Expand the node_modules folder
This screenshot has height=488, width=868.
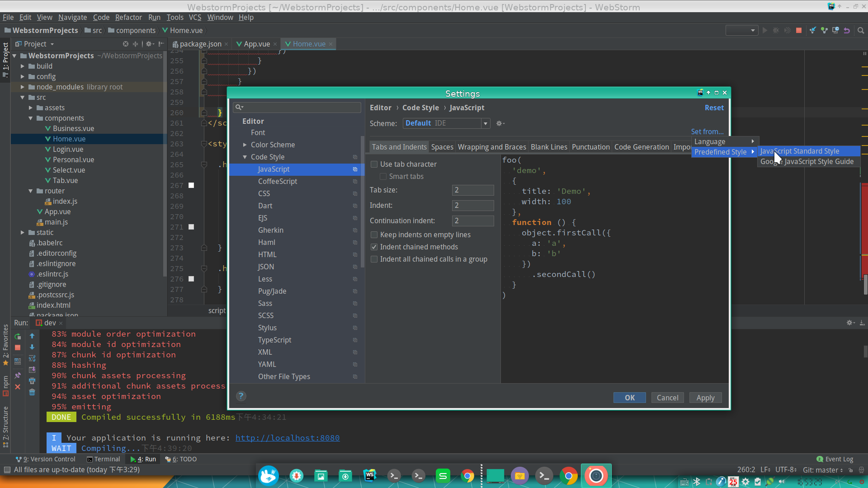pyautogui.click(x=22, y=87)
